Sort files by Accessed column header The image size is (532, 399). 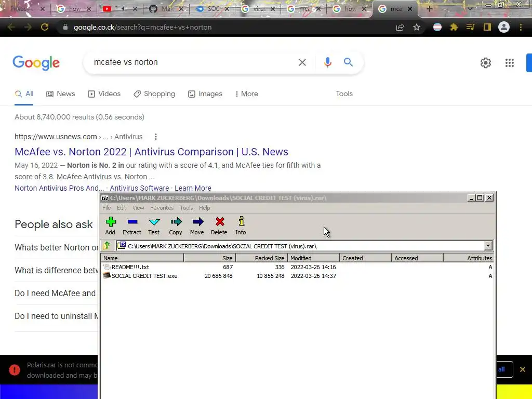point(417,258)
